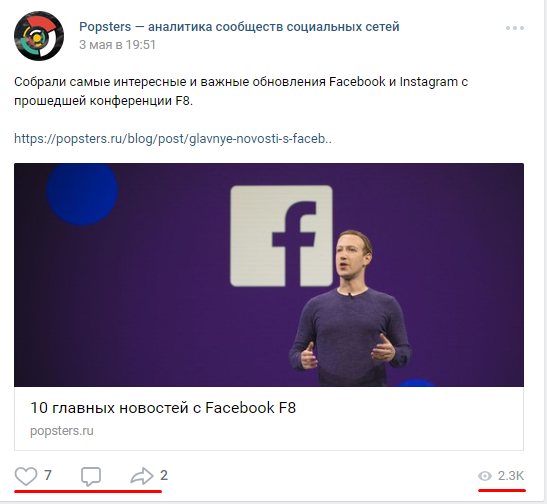This screenshot has height=504, width=547.
Task: Follow the popsters.ru/blog/post URL link
Action: click(173, 139)
